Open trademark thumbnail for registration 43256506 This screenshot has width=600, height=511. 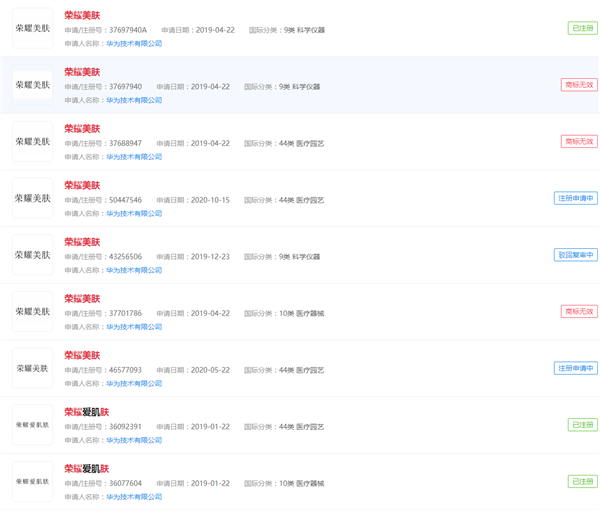pyautogui.click(x=33, y=255)
